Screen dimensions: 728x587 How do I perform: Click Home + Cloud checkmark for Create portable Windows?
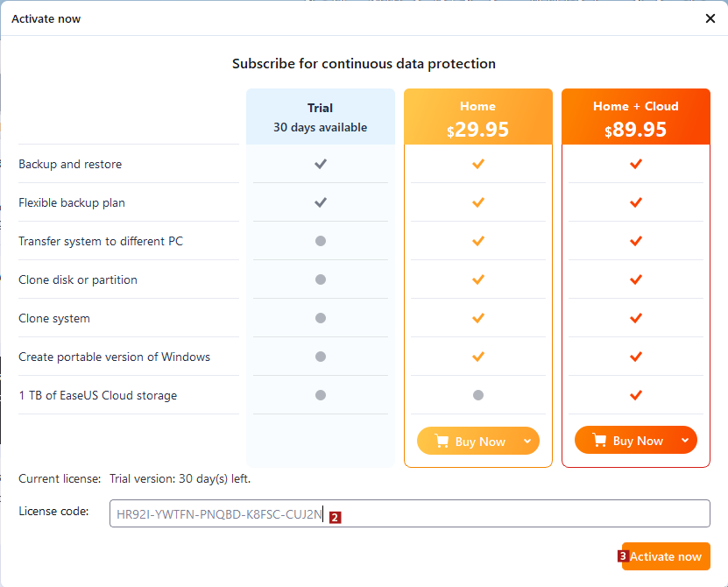click(636, 357)
